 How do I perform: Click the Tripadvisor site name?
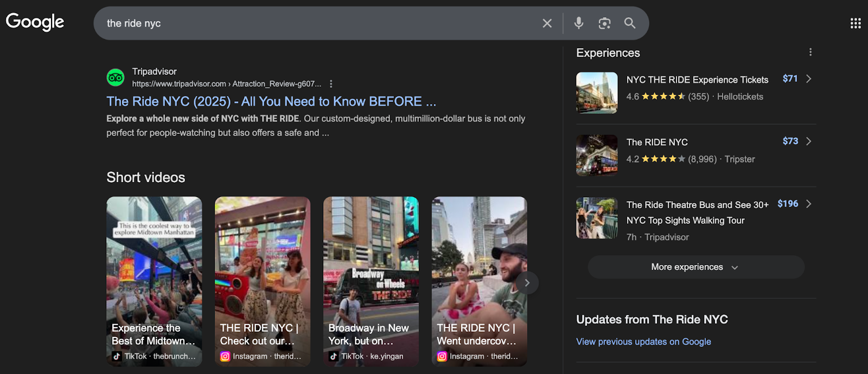(155, 72)
